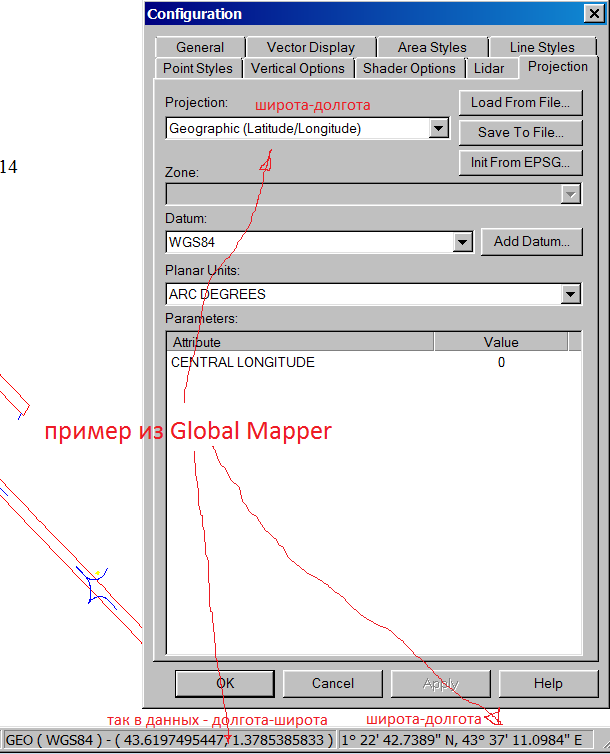Click the Save To File button

[521, 132]
